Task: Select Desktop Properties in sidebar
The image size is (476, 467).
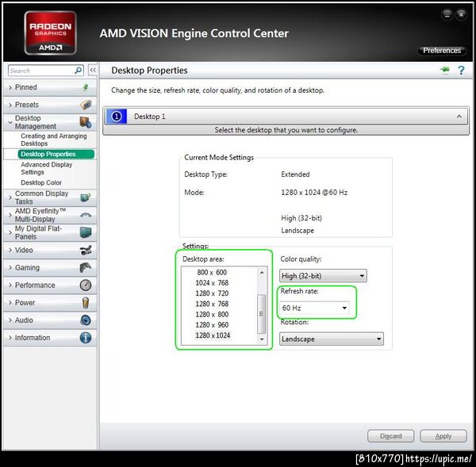Action: [56, 154]
